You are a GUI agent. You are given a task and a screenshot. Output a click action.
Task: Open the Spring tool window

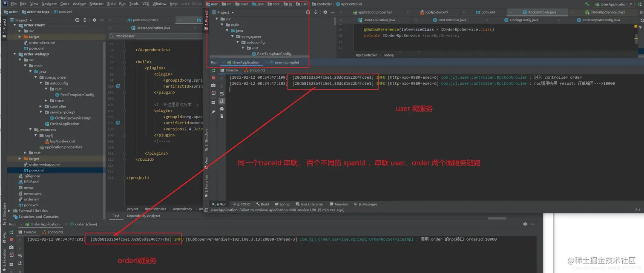(282, 204)
